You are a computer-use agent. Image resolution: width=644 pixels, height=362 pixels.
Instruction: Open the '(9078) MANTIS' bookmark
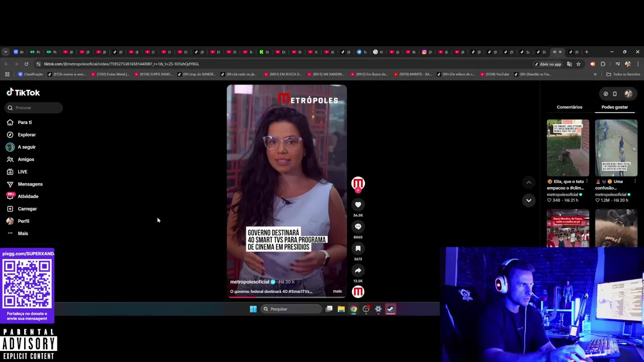[413, 74]
